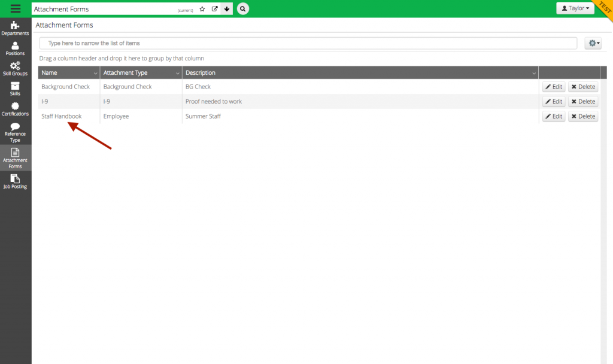Edit the Staff Handbook form
Screen dimensions: 613x364
point(553,116)
